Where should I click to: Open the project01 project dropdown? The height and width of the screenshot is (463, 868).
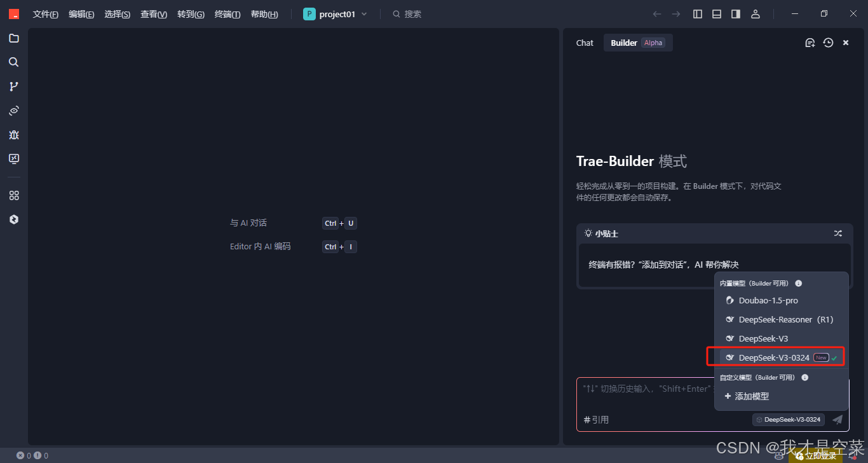[336, 14]
